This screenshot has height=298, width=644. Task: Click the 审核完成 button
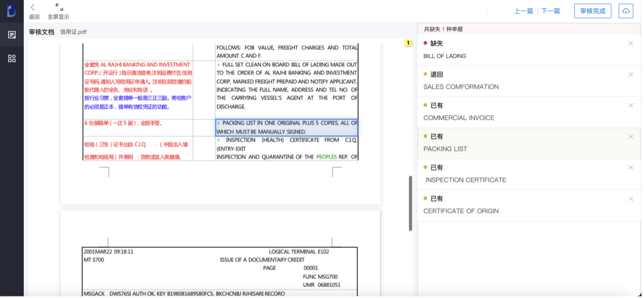[x=593, y=11]
